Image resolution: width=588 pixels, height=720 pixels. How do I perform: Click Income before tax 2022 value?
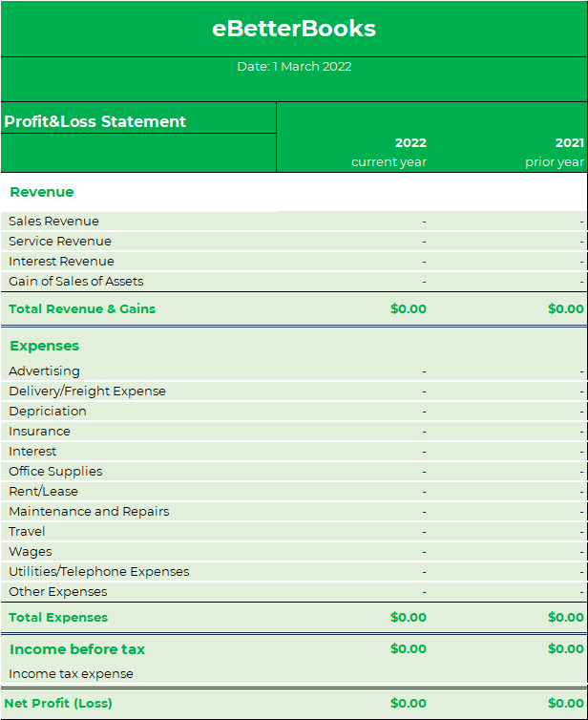408,648
